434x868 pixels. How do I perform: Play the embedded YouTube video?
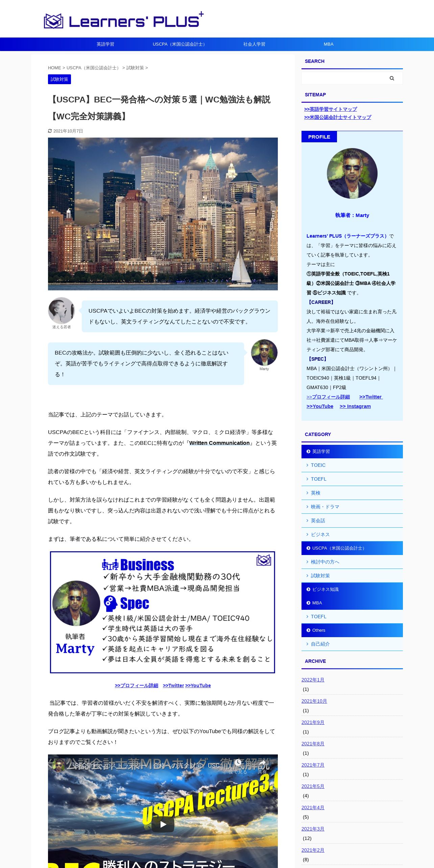(x=163, y=824)
